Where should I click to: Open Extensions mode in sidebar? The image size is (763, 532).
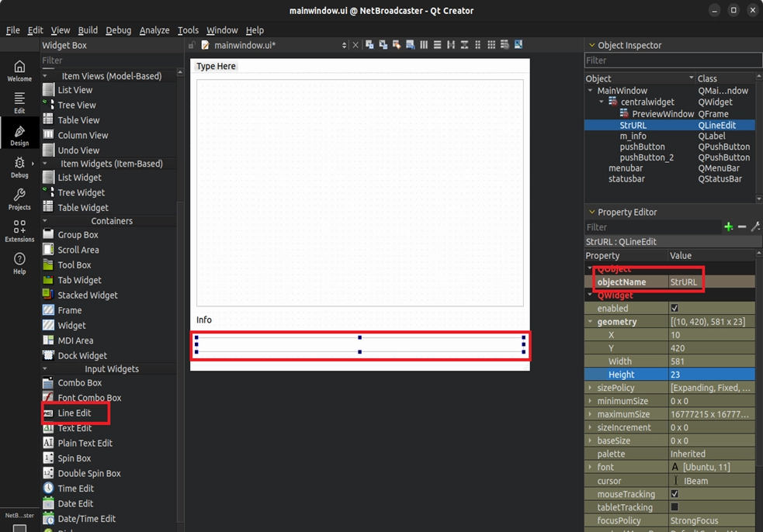[x=19, y=231]
